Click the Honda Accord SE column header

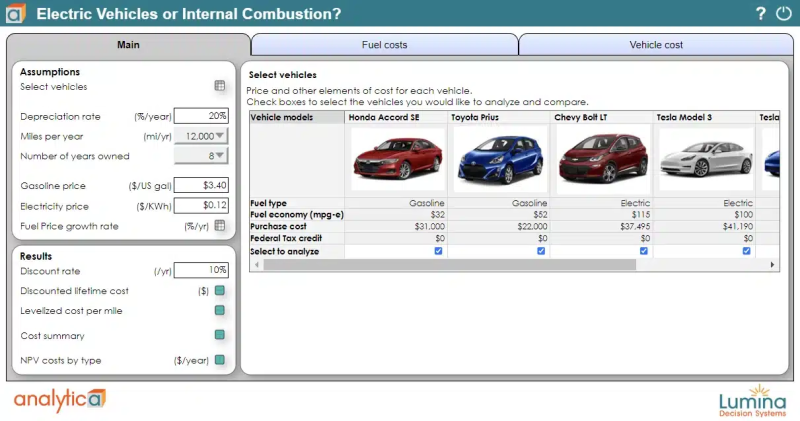396,117
